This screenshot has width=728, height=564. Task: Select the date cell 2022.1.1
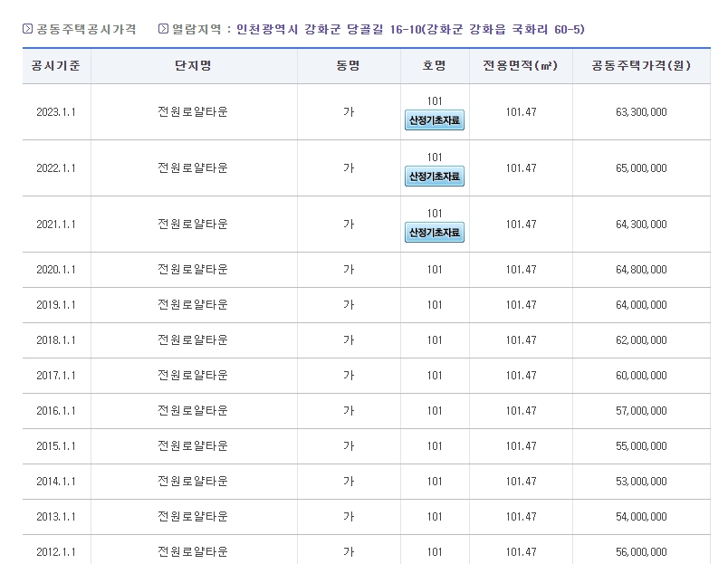pos(56,168)
